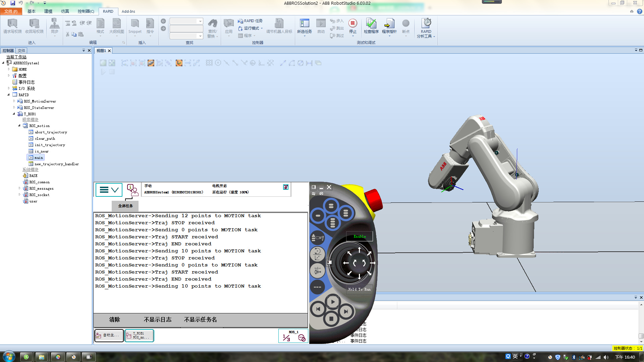
Task: Expand the I/O 系统 tree node
Action: point(9,88)
